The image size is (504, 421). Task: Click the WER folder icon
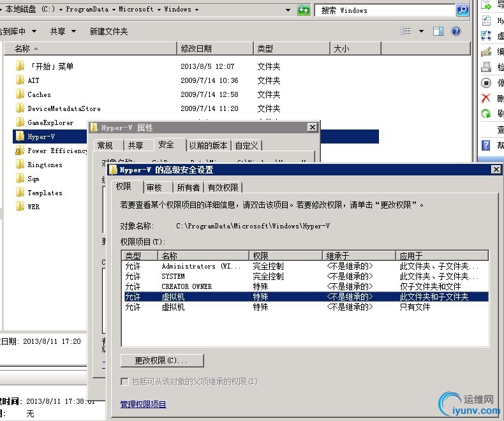click(x=20, y=206)
